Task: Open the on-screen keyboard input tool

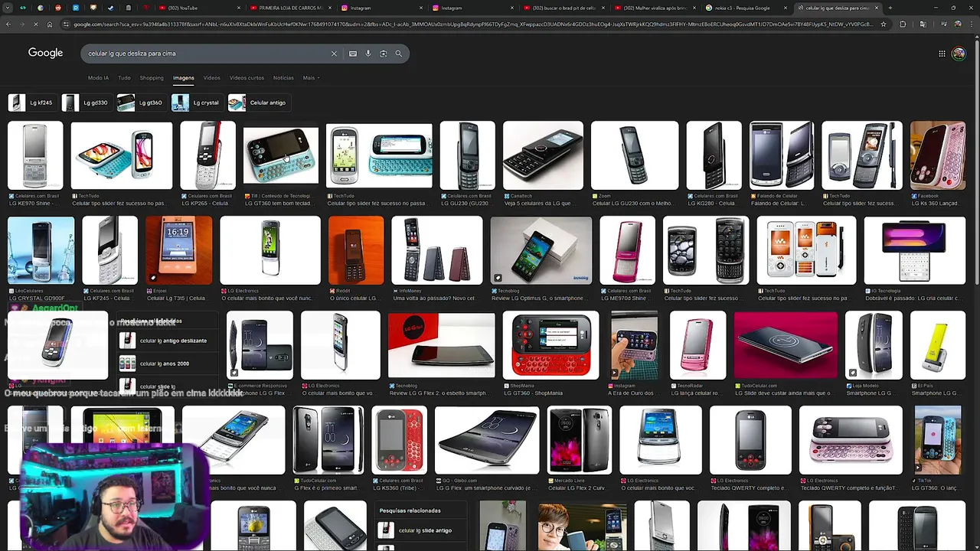Action: pyautogui.click(x=352, y=54)
